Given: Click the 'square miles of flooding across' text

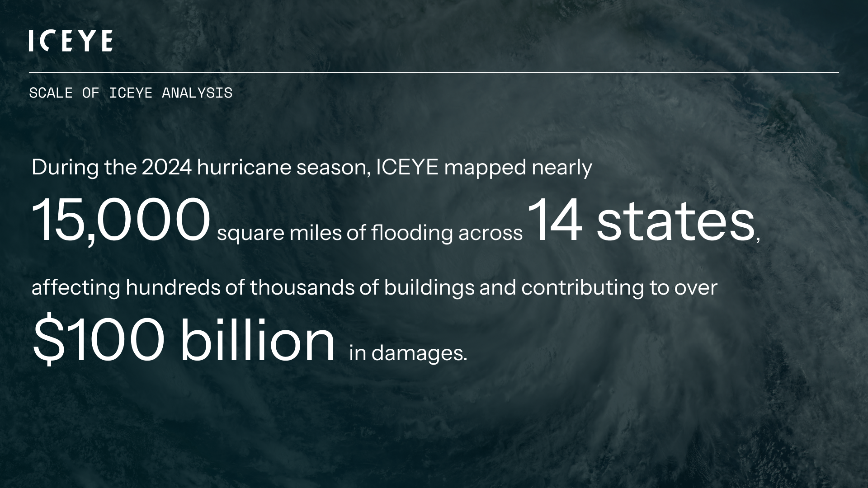Looking at the screenshot, I should coord(369,233).
